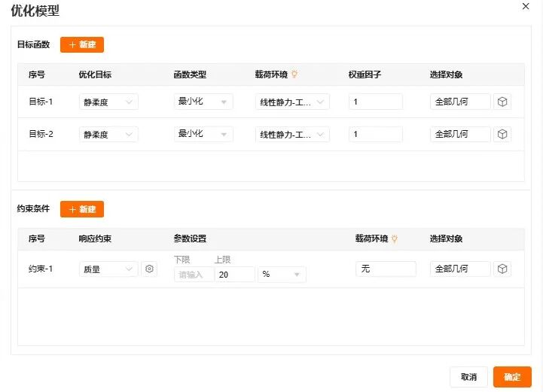Click the 取消 button
The width and height of the screenshot is (543, 392).
coord(468,377)
